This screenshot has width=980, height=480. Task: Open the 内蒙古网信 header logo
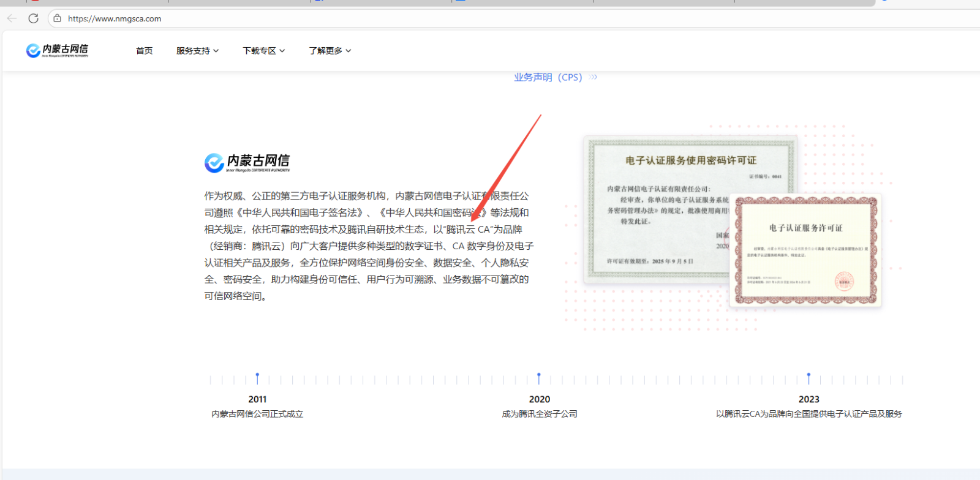pos(57,50)
